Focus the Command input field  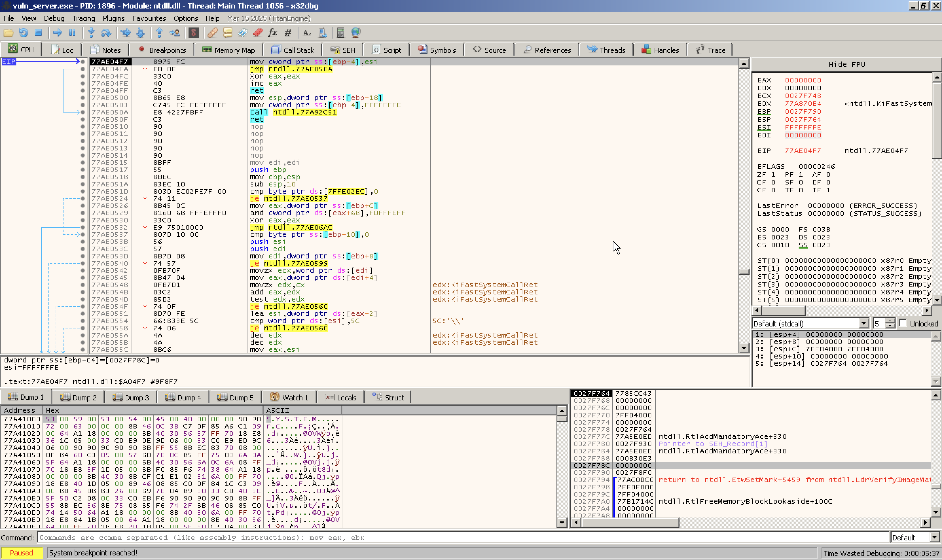463,537
